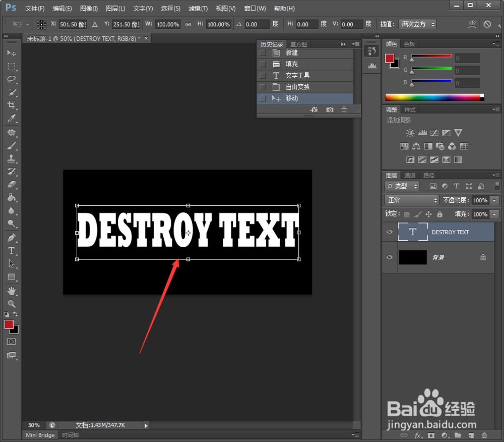Screen dimensions: 504x442
Task: Open Color panel flyout menu
Action: [496, 44]
